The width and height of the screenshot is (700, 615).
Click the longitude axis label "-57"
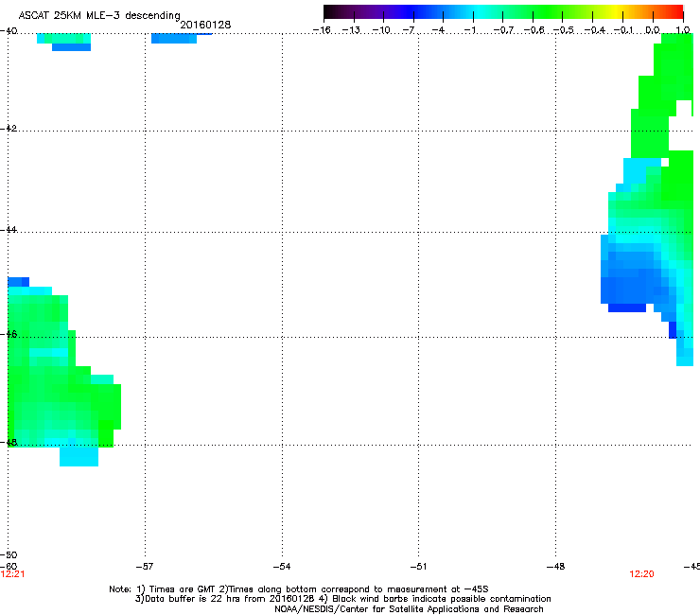pos(145,567)
